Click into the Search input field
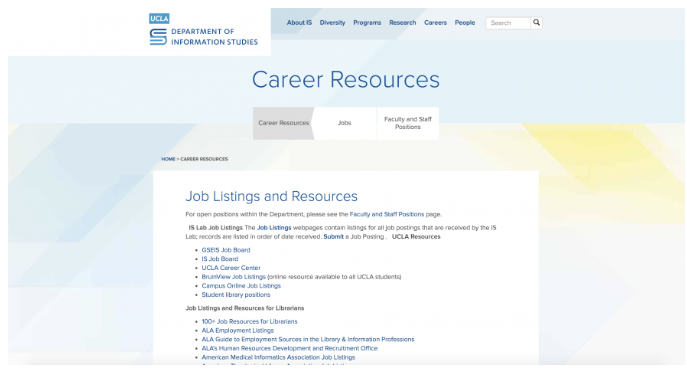Screen dimensions: 687x369 point(508,23)
